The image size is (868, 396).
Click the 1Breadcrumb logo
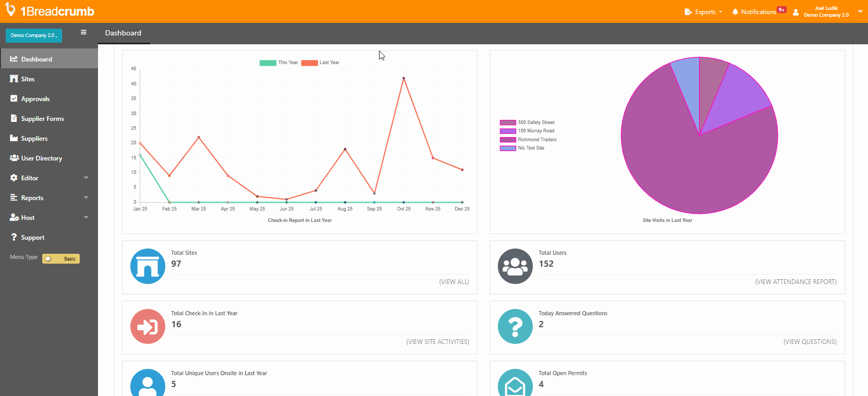pos(50,11)
